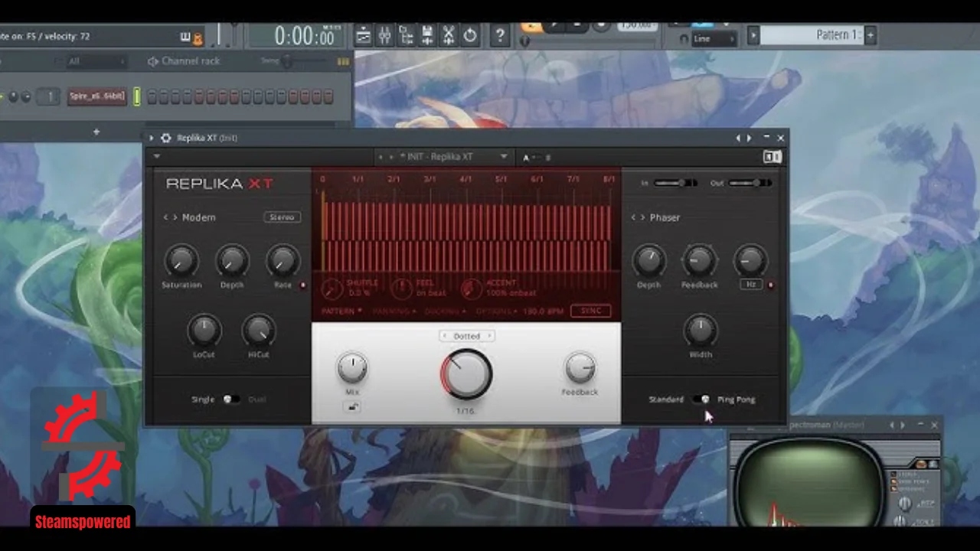Click the large 1/16 delay time knob

pos(466,373)
